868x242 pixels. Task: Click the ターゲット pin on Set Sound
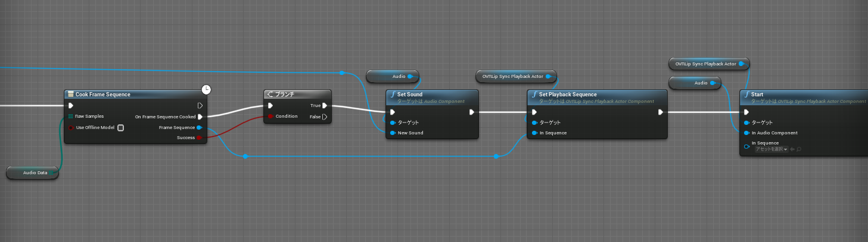(x=393, y=122)
